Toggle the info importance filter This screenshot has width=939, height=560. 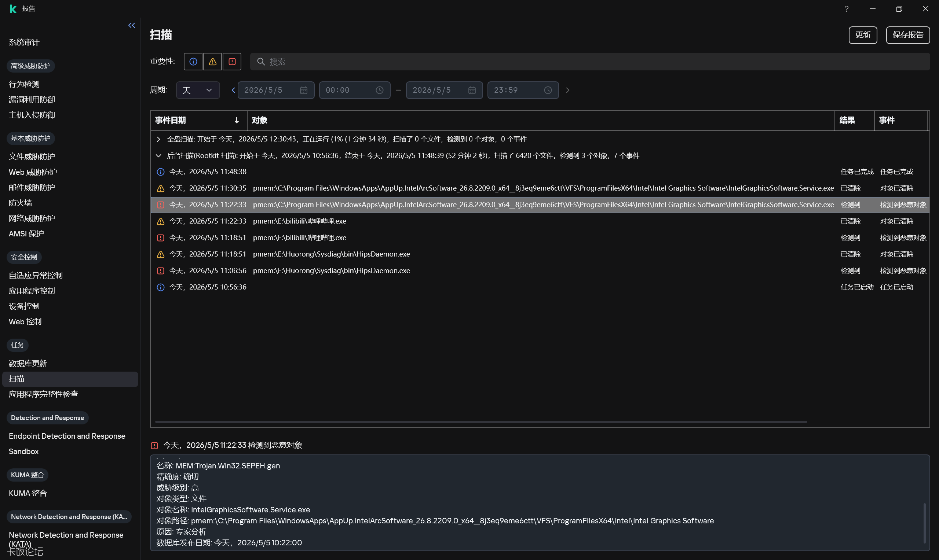coord(193,62)
